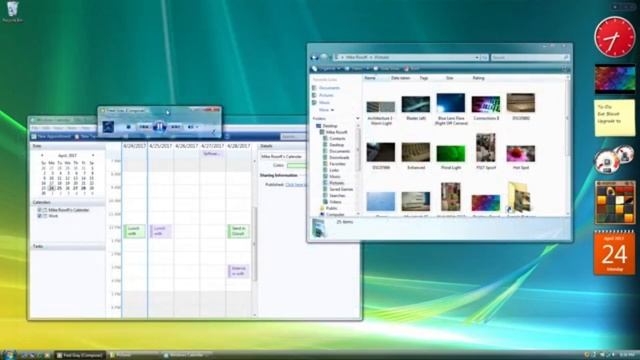Open the address bar dropdown in Pictures window
This screenshot has height=360, width=640.
tap(477, 58)
